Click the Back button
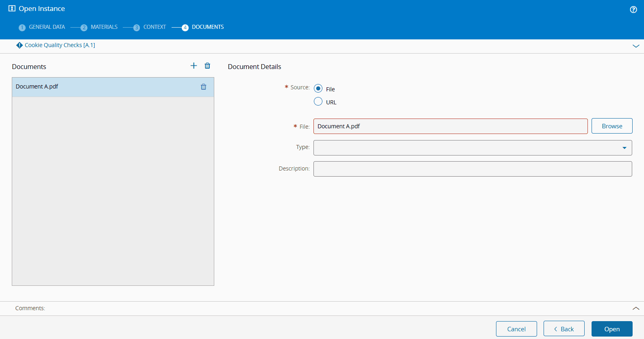 563,329
